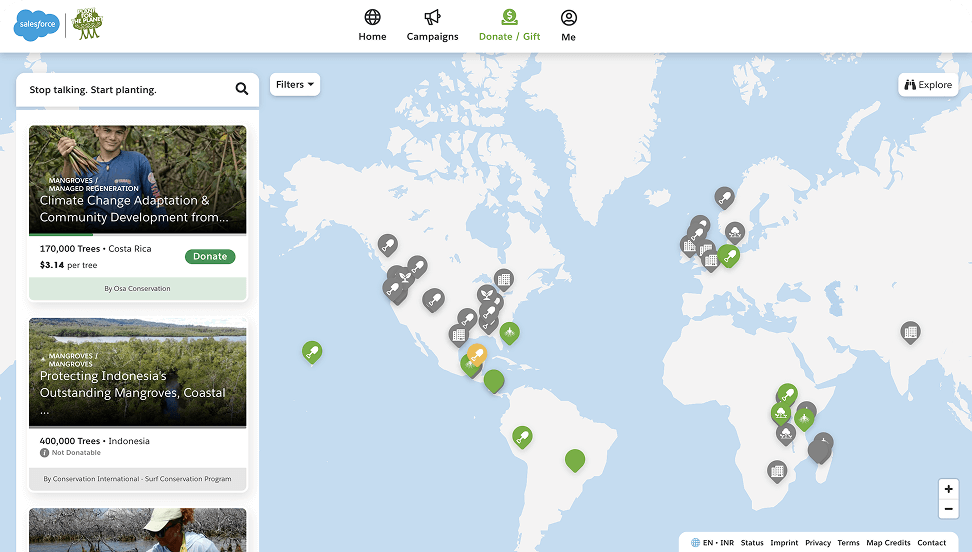972x552 pixels.
Task: Open the Filters dropdown
Action: point(294,85)
